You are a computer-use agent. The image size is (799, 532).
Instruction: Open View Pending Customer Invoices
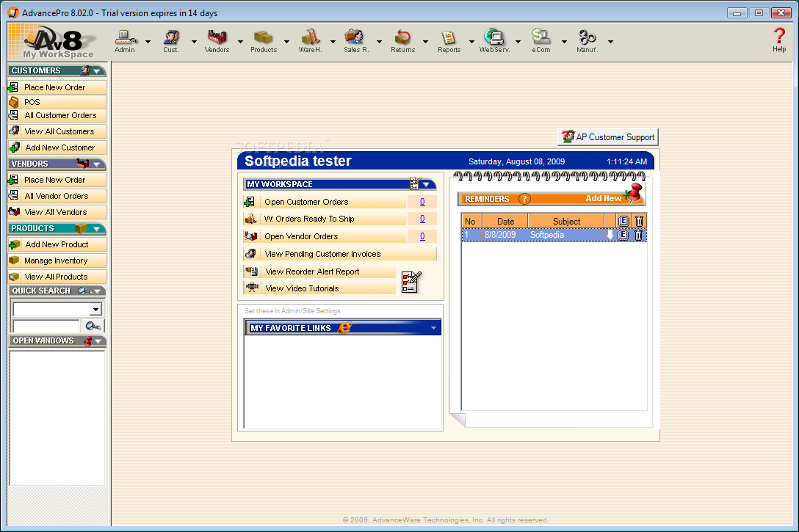tap(340, 254)
